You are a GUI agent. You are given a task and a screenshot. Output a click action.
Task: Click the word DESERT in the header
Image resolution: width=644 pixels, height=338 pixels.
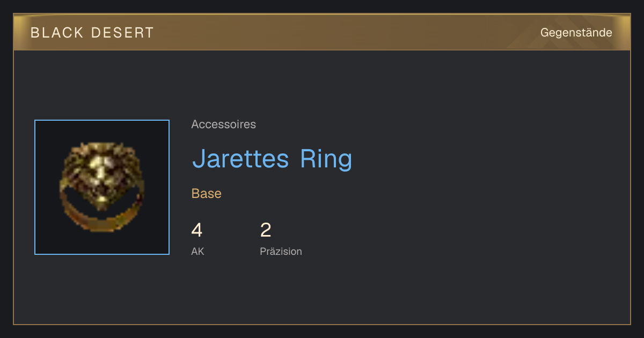[x=122, y=33]
